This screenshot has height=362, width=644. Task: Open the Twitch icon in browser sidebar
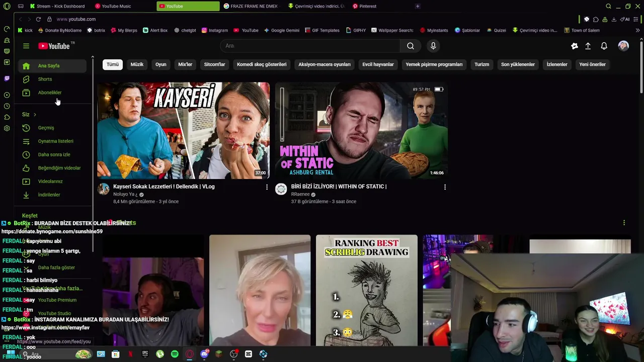pyautogui.click(x=7, y=78)
